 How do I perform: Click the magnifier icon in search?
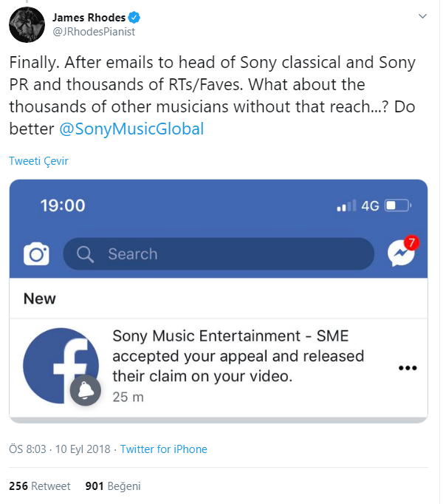pos(86,254)
